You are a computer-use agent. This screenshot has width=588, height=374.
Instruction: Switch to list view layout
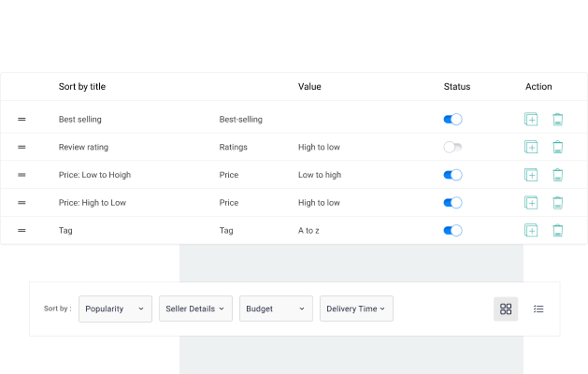[x=538, y=309]
